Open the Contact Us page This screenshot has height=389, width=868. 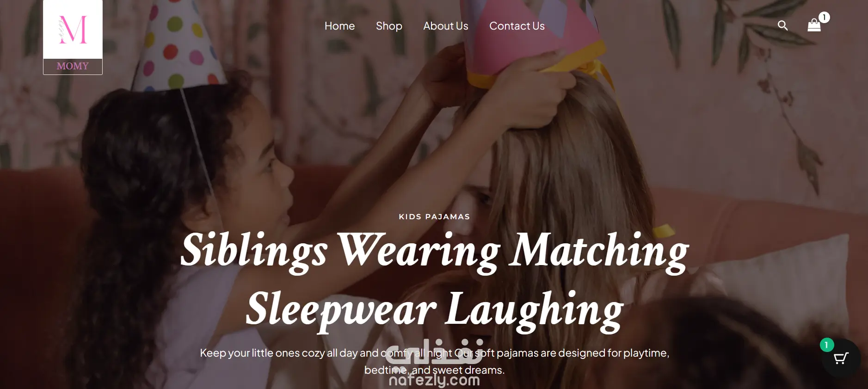pyautogui.click(x=517, y=26)
